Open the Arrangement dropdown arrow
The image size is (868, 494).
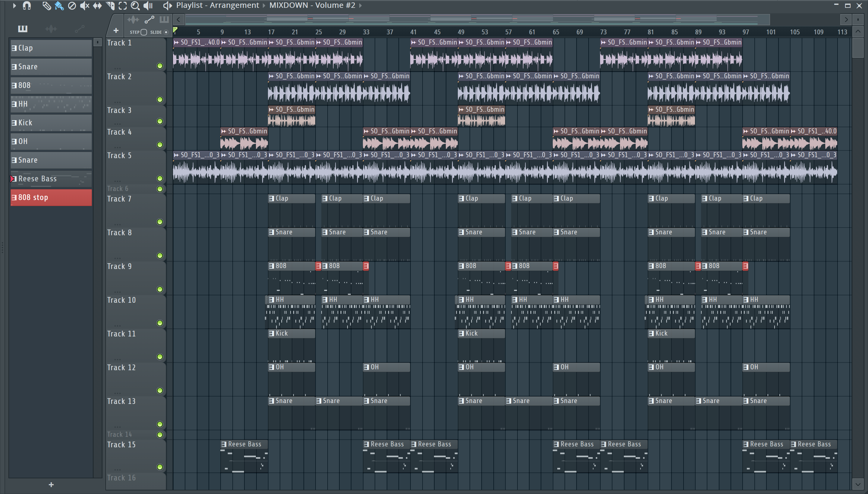(264, 5)
